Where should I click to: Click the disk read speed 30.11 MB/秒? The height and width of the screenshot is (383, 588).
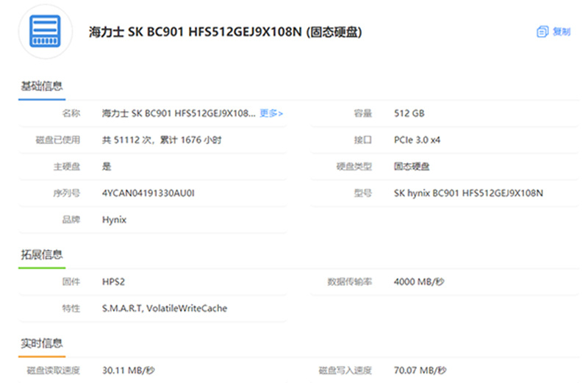point(128,371)
